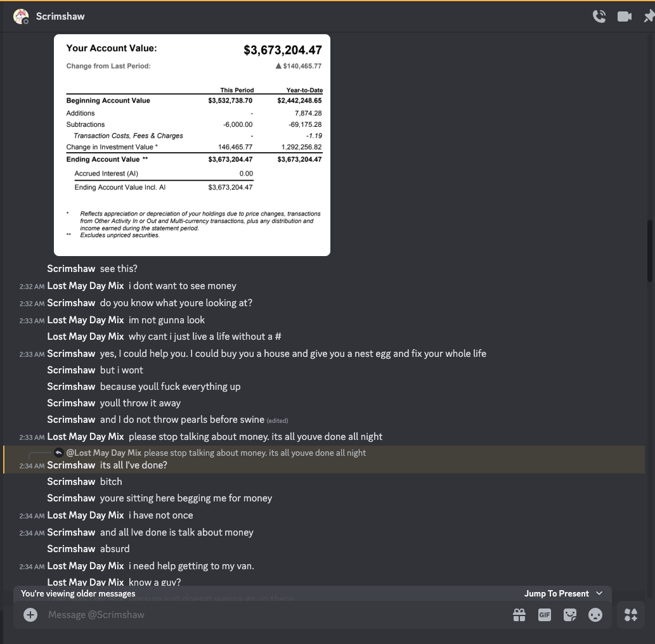Click the message "see this?"

(119, 269)
